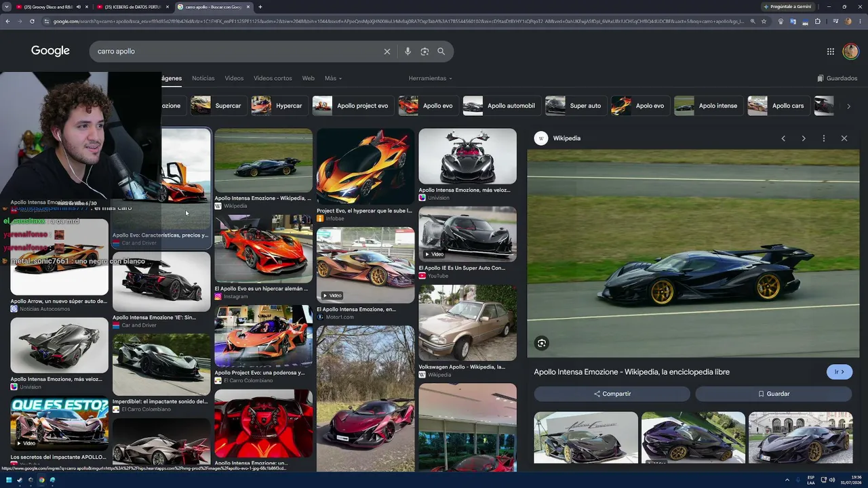Open the preview title link to Wikipedia
The image size is (868, 488).
[x=631, y=372]
